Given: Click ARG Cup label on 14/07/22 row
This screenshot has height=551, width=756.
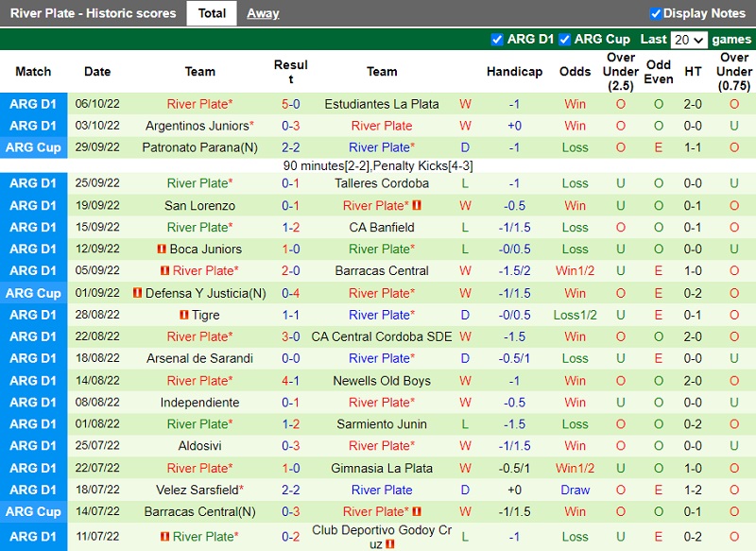Looking at the screenshot, I should (x=33, y=511).
